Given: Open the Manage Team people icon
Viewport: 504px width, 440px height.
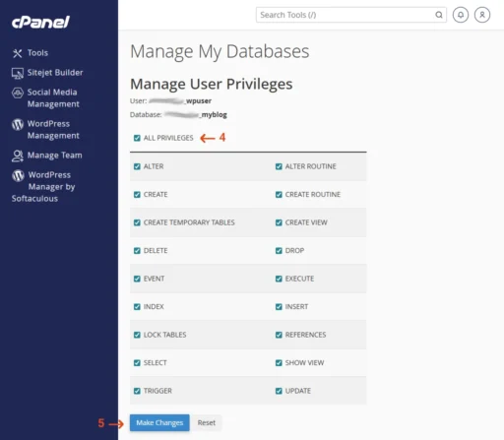Looking at the screenshot, I should (18, 156).
